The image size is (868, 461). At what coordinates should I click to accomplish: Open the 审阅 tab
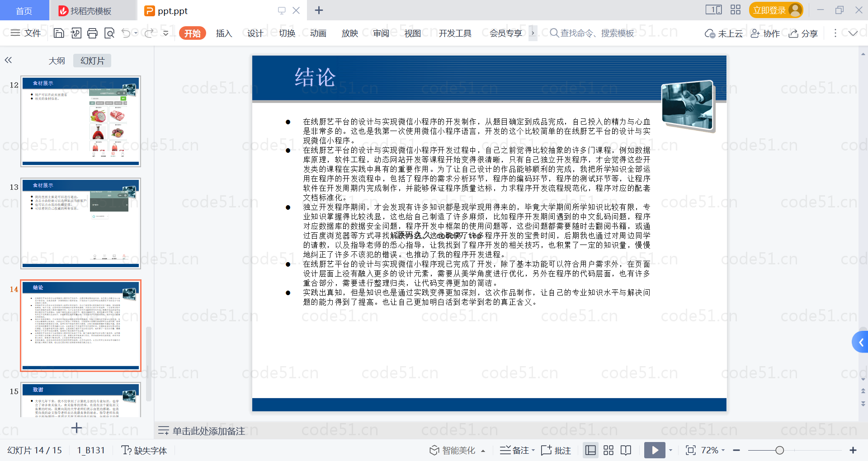coord(381,33)
